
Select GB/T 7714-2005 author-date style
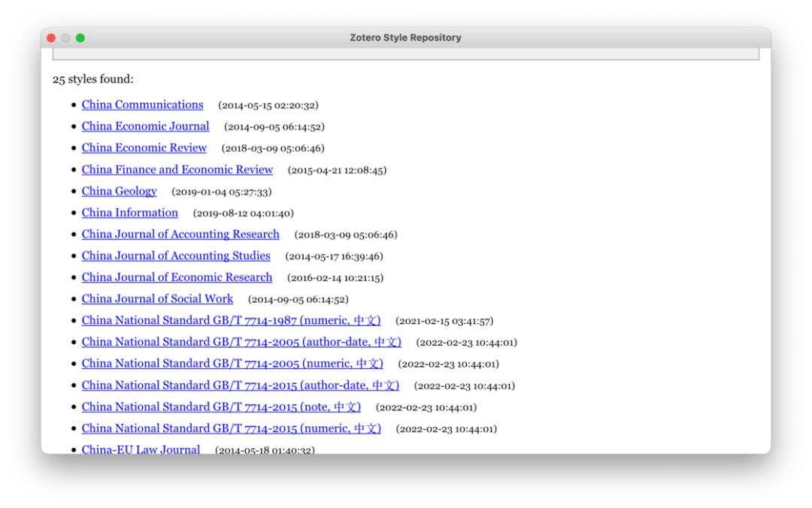pos(241,342)
